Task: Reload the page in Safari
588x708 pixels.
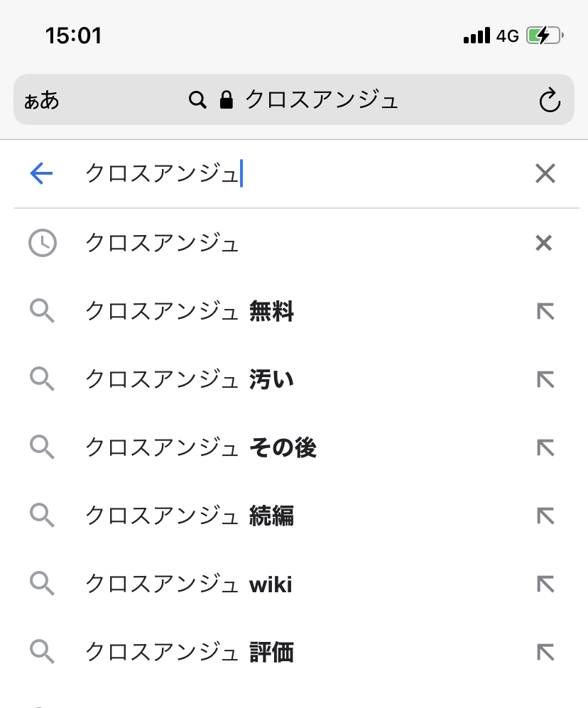Action: (x=549, y=101)
